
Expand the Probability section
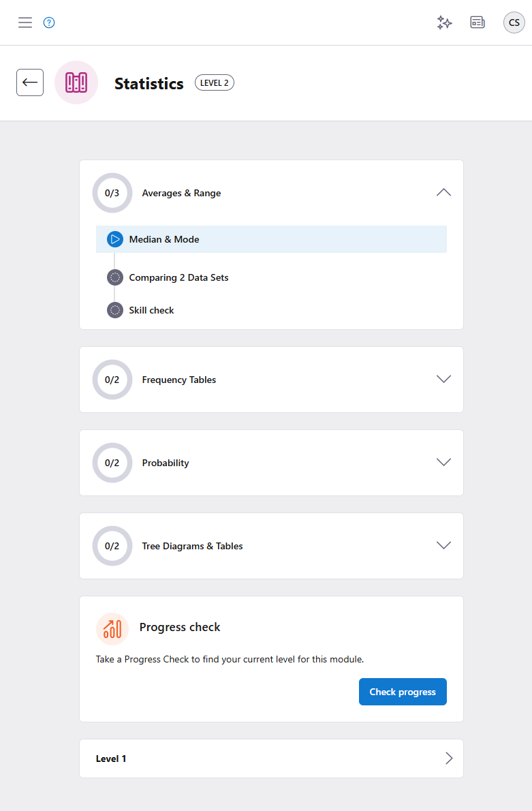pyautogui.click(x=443, y=463)
